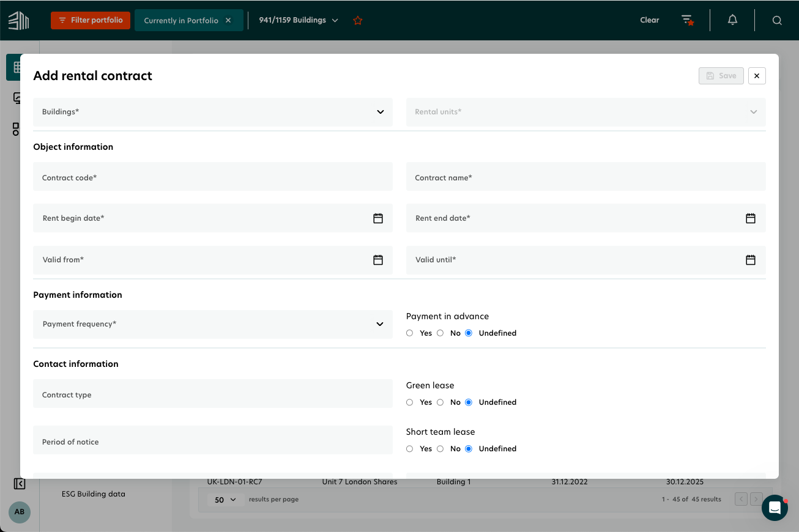The width and height of the screenshot is (799, 532).
Task: Collapse the sidebar with the panel icon
Action: 19,484
